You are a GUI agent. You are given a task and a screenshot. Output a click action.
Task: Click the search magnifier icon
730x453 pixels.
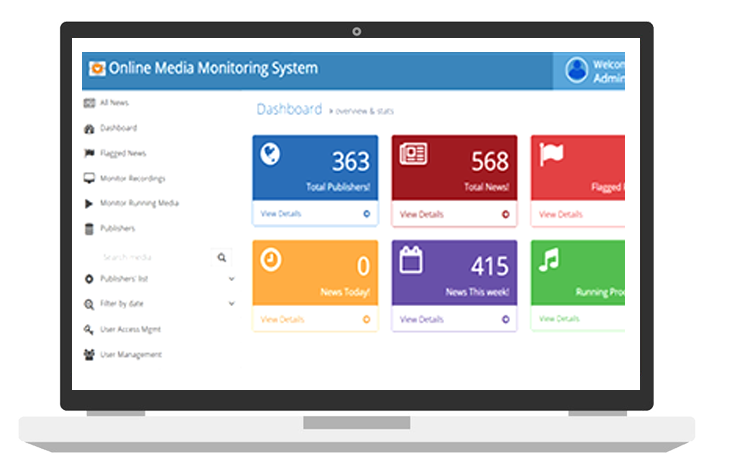[x=222, y=257]
